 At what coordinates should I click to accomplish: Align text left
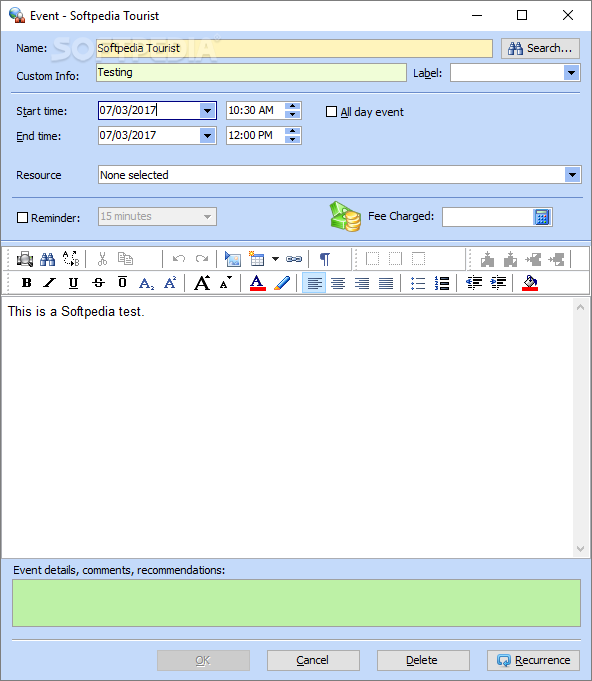click(314, 283)
